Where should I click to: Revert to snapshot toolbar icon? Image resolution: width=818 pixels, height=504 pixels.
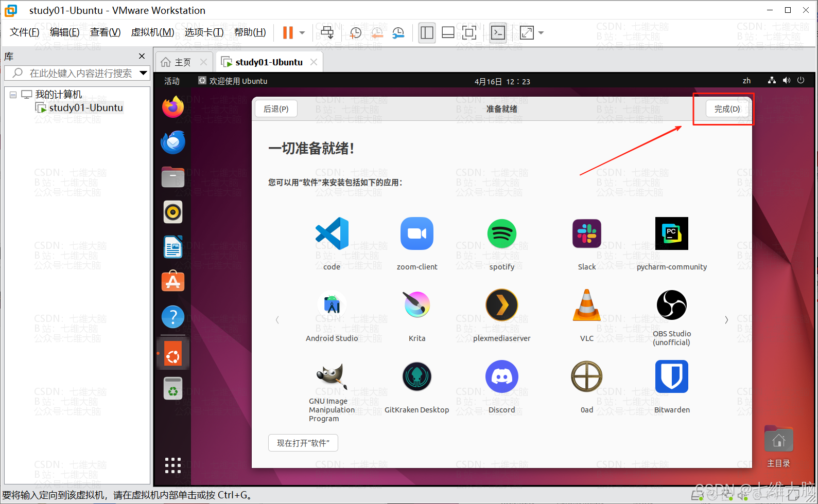point(377,33)
